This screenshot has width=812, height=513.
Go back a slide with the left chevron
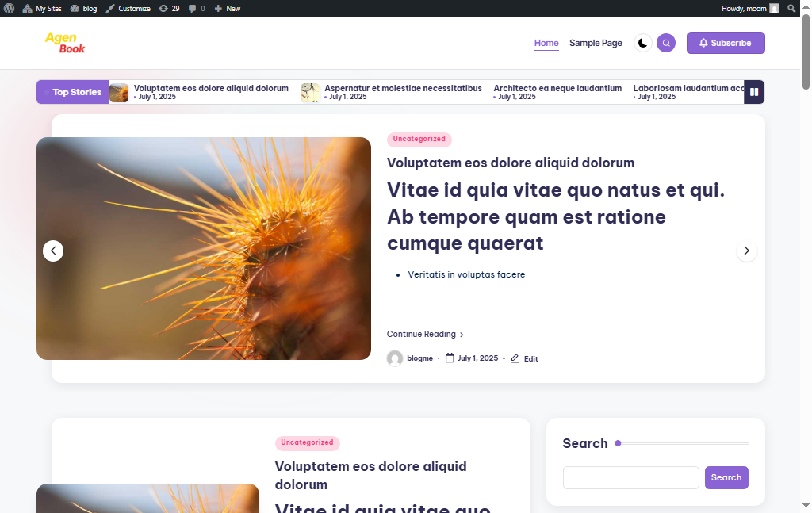[53, 251]
